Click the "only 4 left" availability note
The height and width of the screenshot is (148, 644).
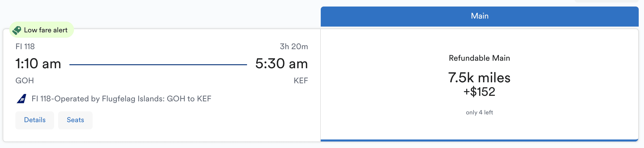[479, 112]
